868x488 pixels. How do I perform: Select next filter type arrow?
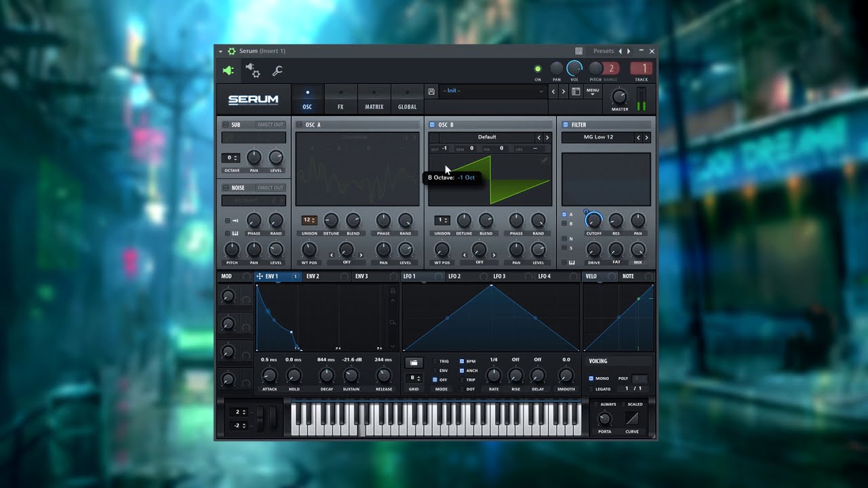pos(646,138)
